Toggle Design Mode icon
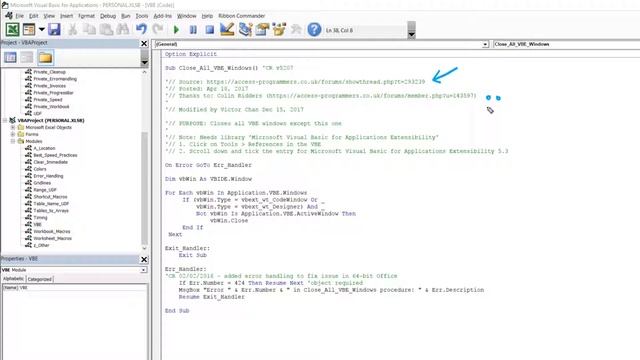 click(x=227, y=29)
